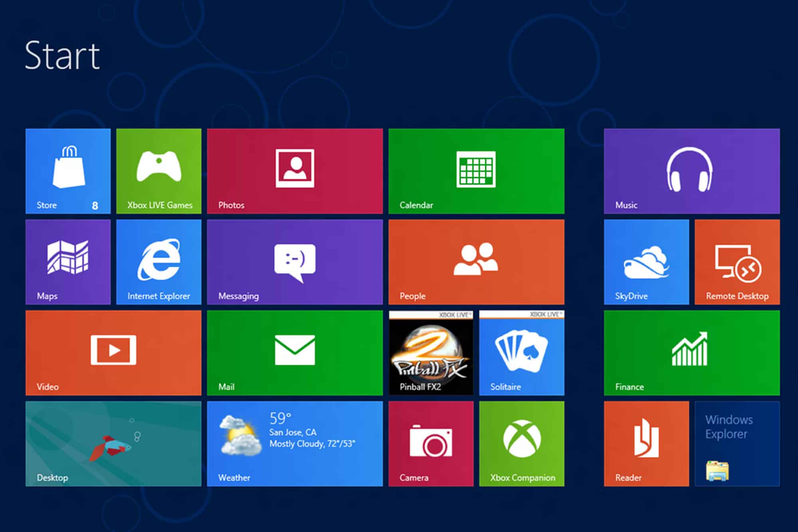
Task: Launch Windows Explorer tile
Action: (737, 443)
